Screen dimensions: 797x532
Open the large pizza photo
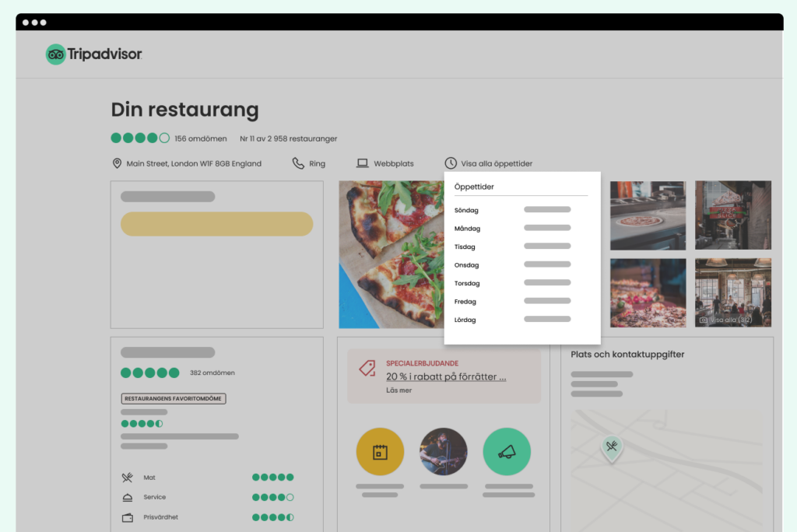point(391,254)
